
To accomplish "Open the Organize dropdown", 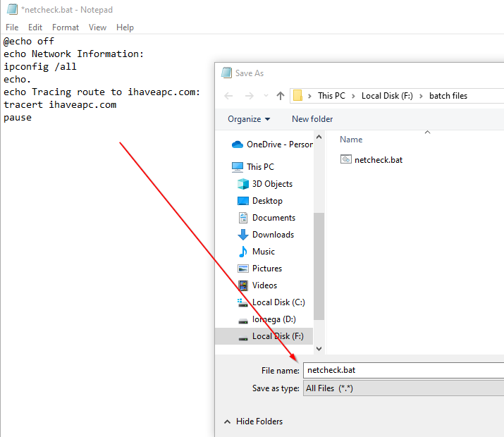I will 249,119.
